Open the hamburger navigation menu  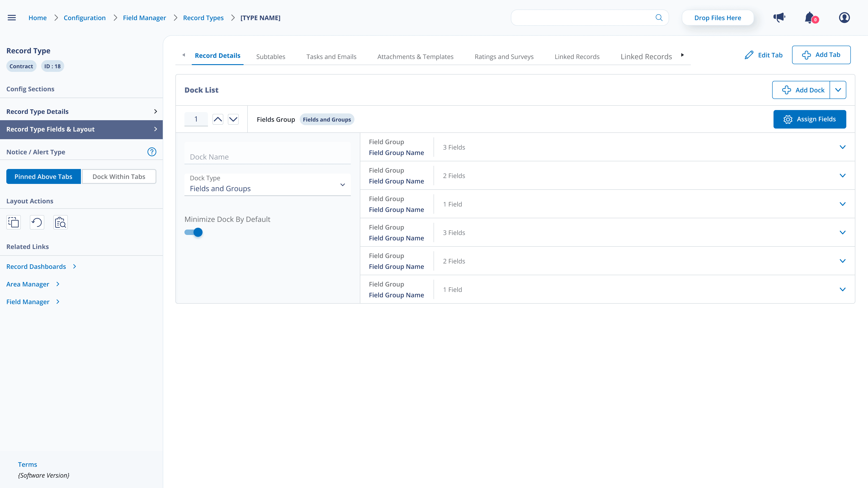[12, 18]
